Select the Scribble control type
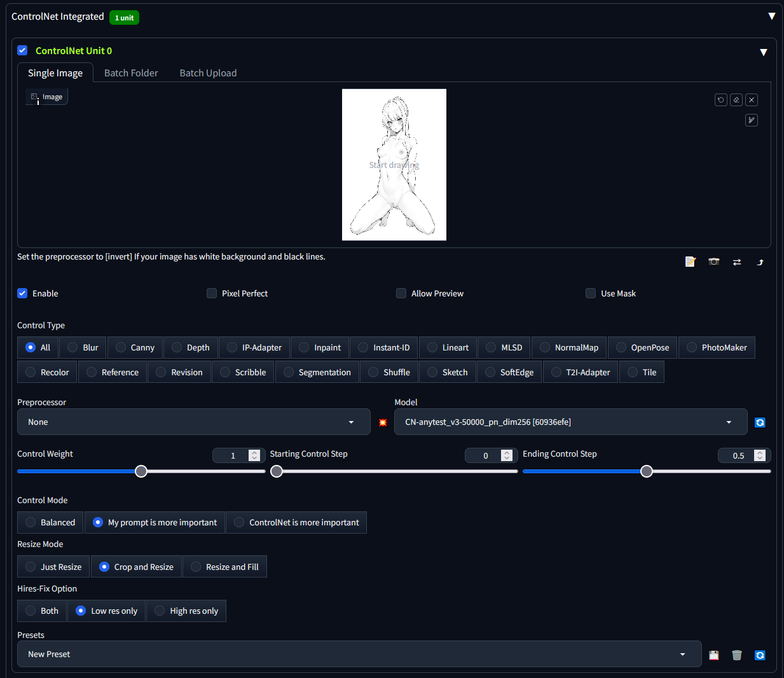This screenshot has width=784, height=678. (x=242, y=373)
